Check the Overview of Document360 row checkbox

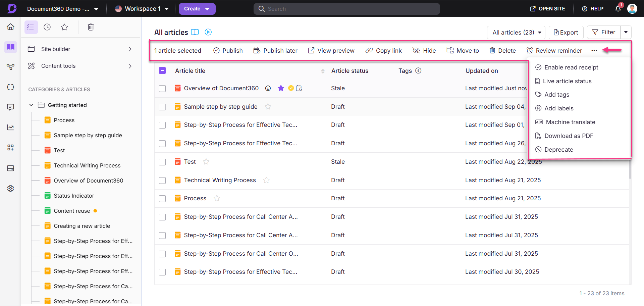click(x=162, y=89)
